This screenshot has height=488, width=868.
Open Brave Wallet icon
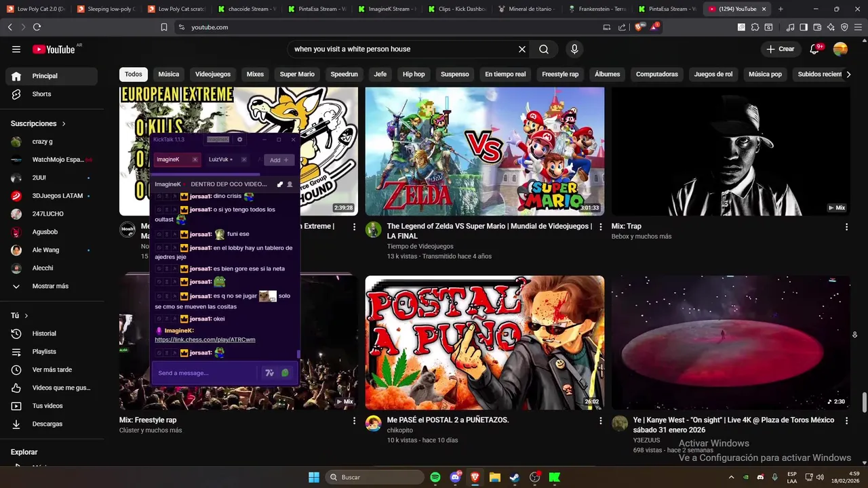(x=817, y=27)
